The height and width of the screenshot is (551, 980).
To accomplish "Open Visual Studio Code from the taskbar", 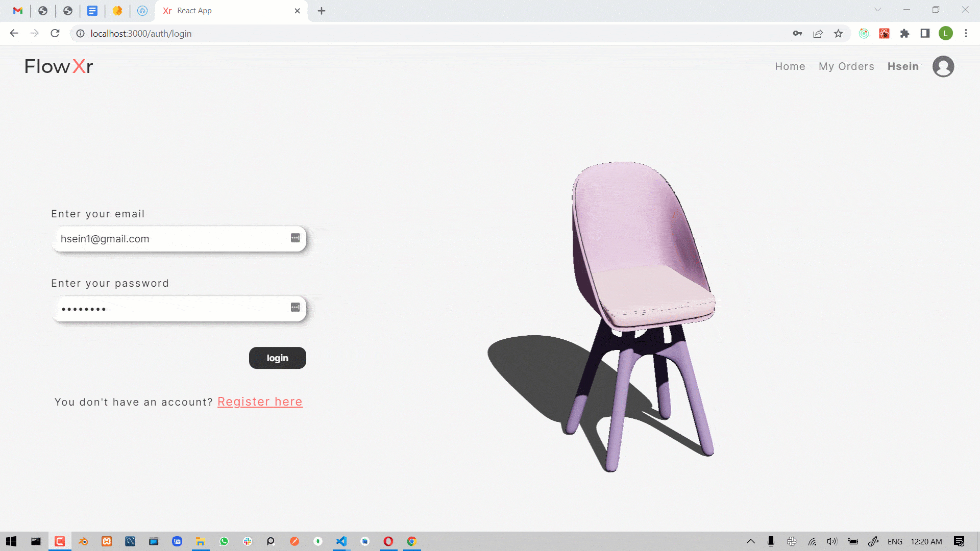I will tap(341, 541).
